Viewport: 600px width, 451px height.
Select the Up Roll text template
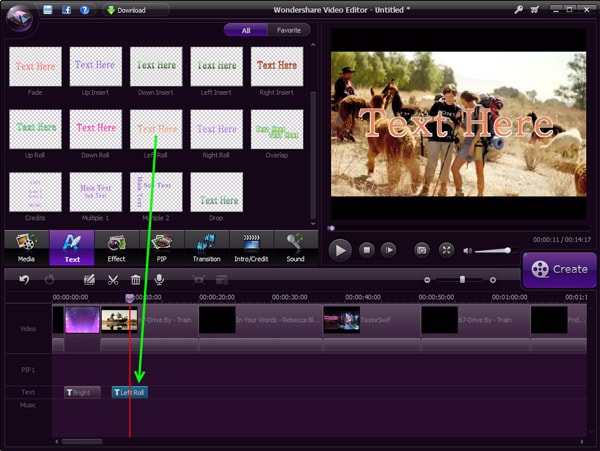click(x=35, y=129)
